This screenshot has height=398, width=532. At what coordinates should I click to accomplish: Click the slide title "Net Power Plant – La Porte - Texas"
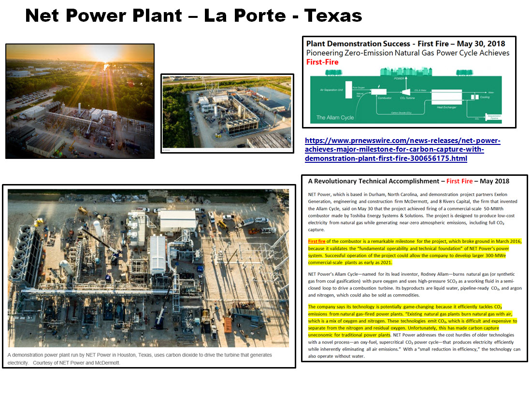(x=194, y=15)
